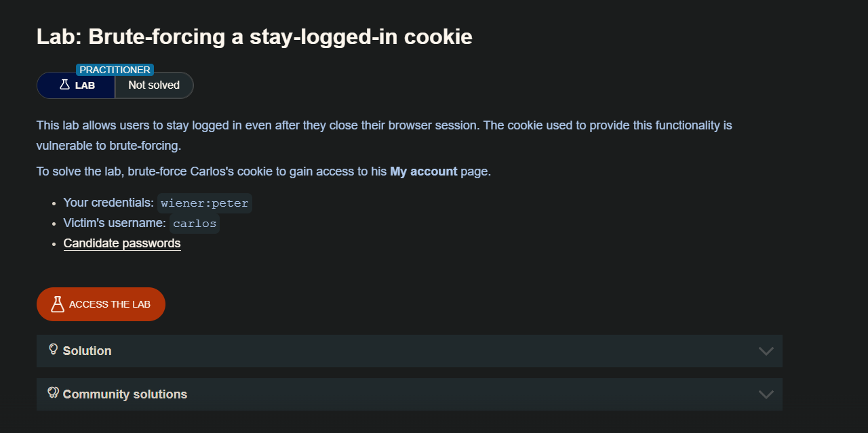Select the wiener:peter credentials code text
Screen dimensions: 868x433
tap(205, 203)
